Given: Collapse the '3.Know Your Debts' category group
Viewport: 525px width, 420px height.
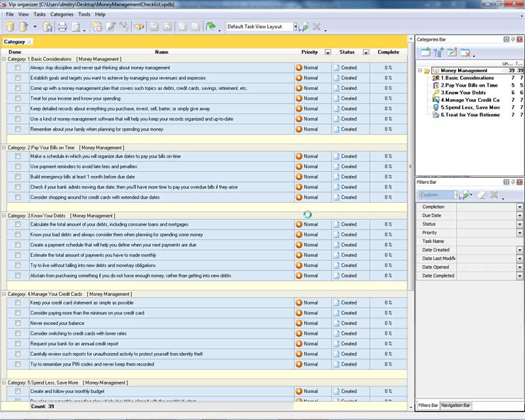Looking at the screenshot, I should [x=4, y=215].
